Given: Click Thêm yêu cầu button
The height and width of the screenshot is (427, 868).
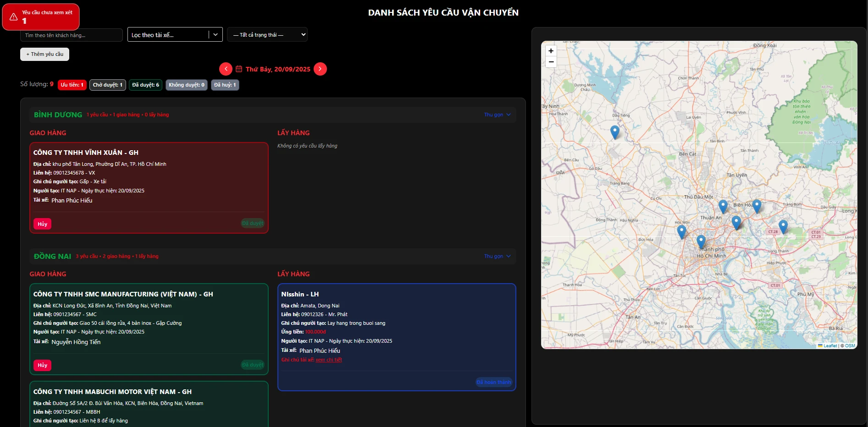Looking at the screenshot, I should click(44, 54).
